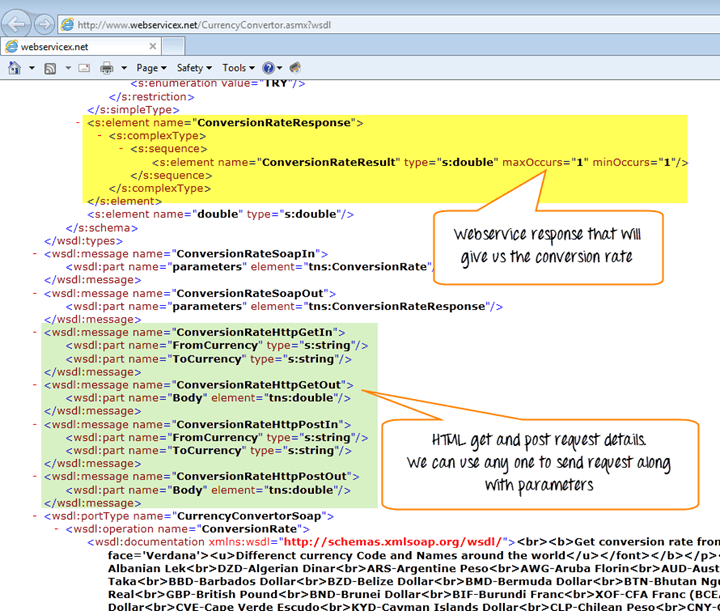Close the webservicex.net tab

(x=153, y=46)
